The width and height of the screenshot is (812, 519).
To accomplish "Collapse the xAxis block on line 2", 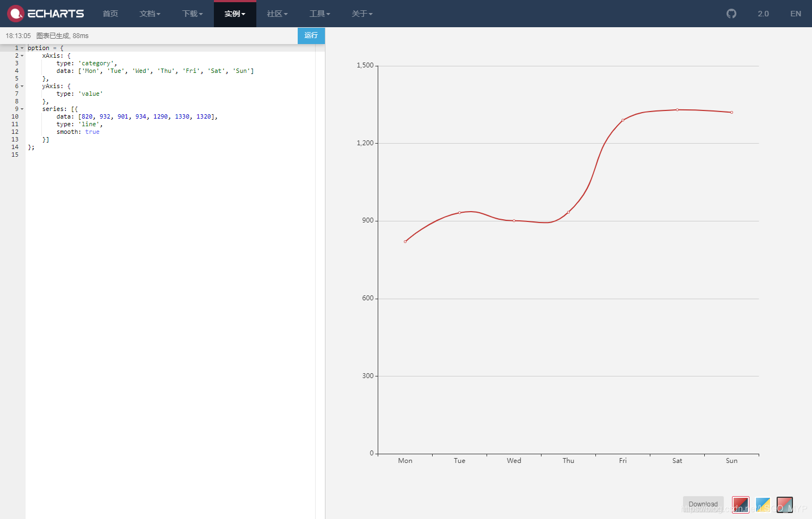I will [22, 55].
